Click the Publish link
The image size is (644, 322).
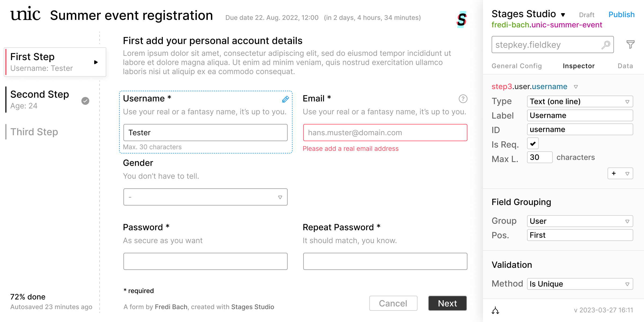pyautogui.click(x=621, y=14)
